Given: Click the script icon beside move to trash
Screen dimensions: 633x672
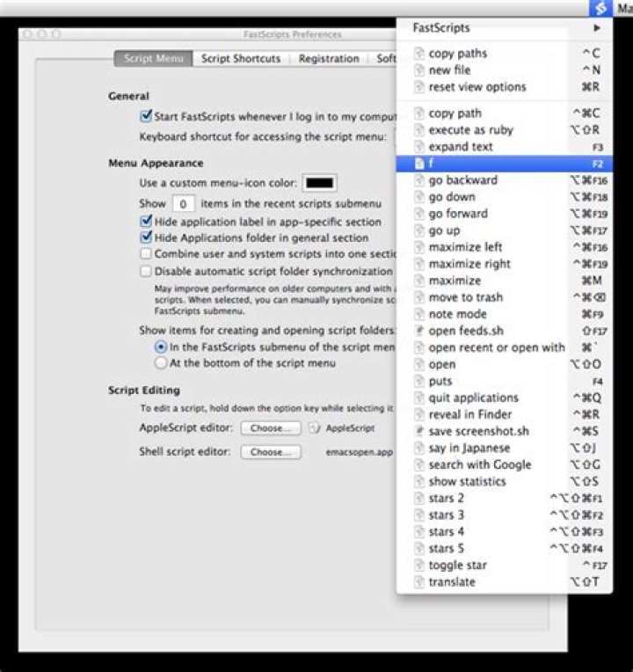Looking at the screenshot, I should 419,297.
